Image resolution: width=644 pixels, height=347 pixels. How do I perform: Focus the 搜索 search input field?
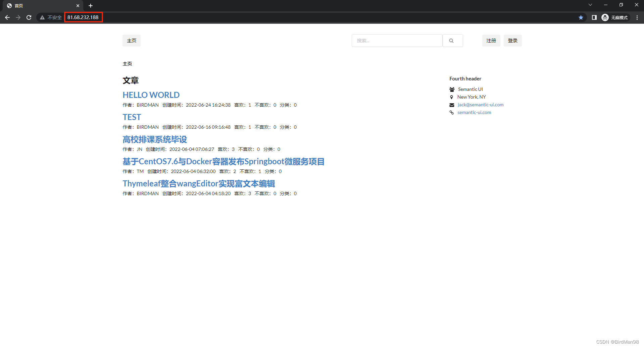(397, 41)
